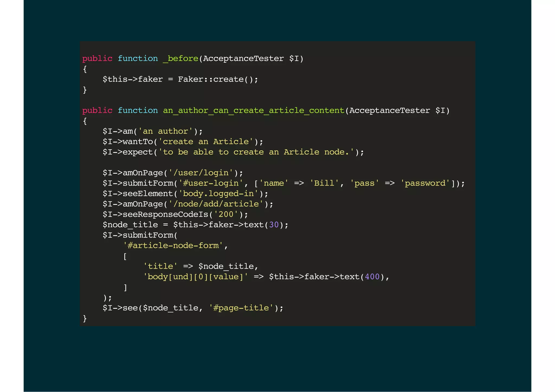
Task: Click the 'body[und][0][value]' array key
Action: pos(196,277)
